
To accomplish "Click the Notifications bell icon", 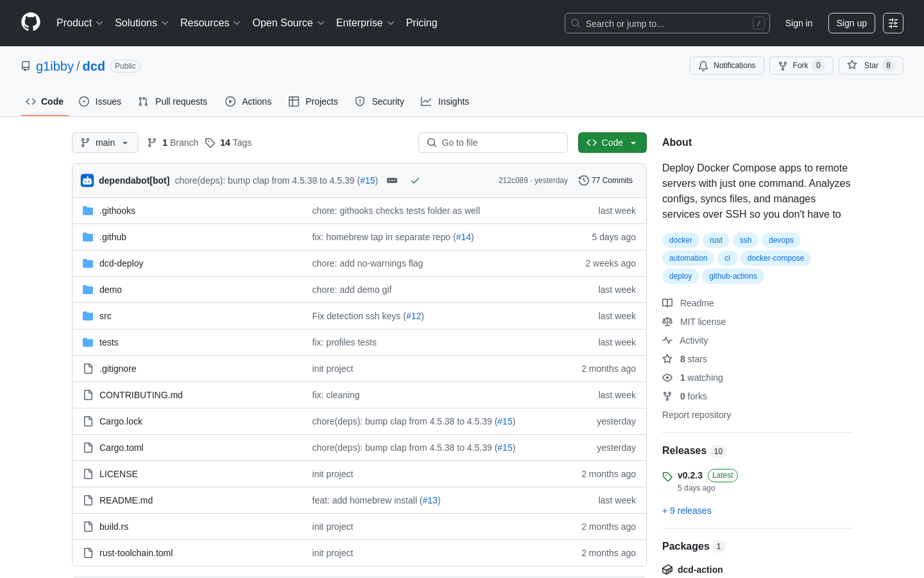I will tap(703, 66).
